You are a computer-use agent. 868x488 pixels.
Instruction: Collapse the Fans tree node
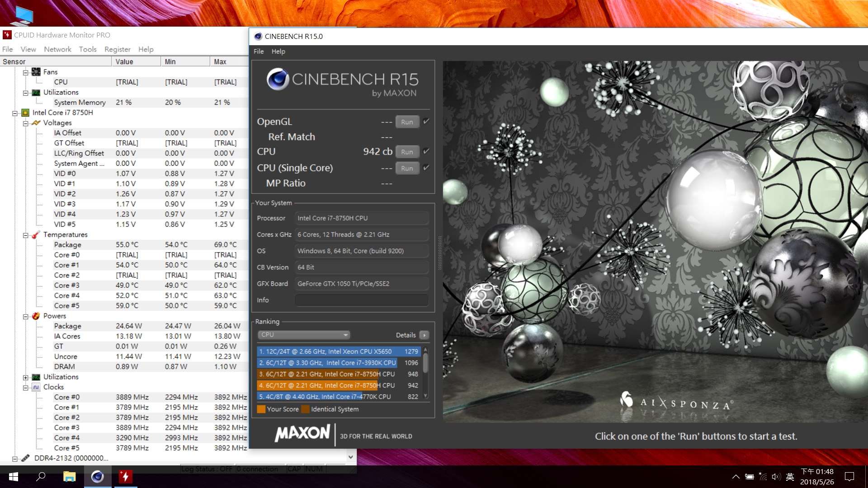point(26,72)
